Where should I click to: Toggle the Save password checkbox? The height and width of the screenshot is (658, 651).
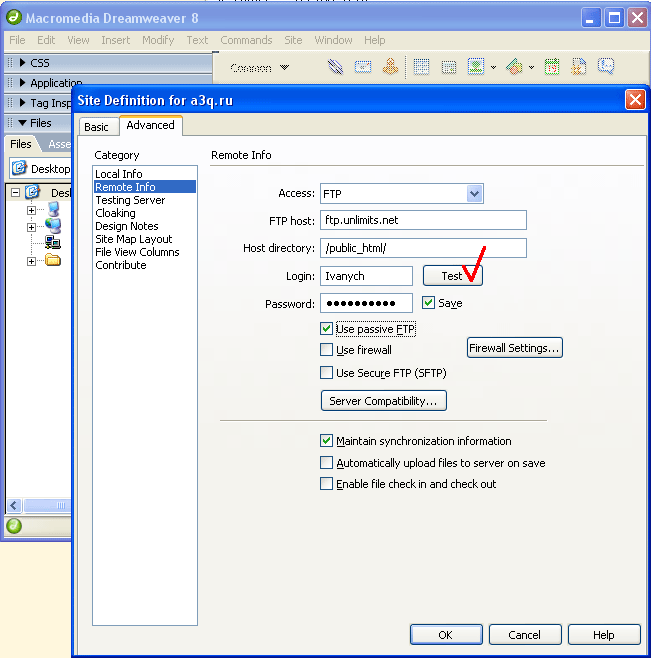click(428, 303)
